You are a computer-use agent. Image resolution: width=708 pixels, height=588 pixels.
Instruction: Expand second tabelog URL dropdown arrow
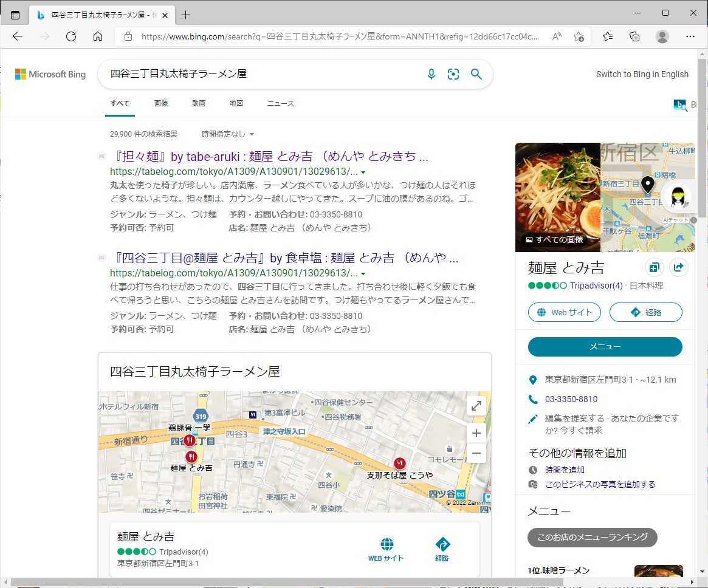click(x=363, y=273)
